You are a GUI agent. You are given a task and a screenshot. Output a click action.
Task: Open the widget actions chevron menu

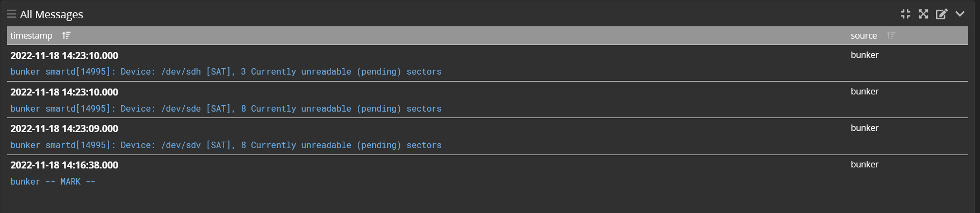(960, 14)
